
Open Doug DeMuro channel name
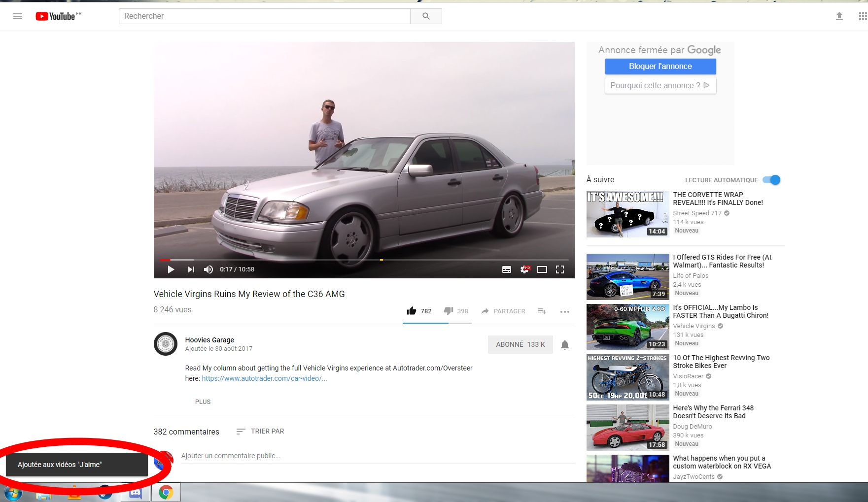tap(693, 427)
